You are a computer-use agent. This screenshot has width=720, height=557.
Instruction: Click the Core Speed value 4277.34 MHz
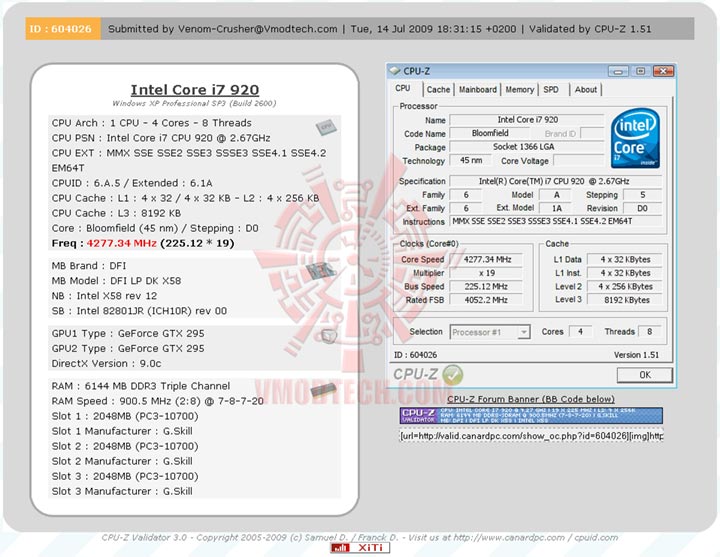click(x=487, y=259)
